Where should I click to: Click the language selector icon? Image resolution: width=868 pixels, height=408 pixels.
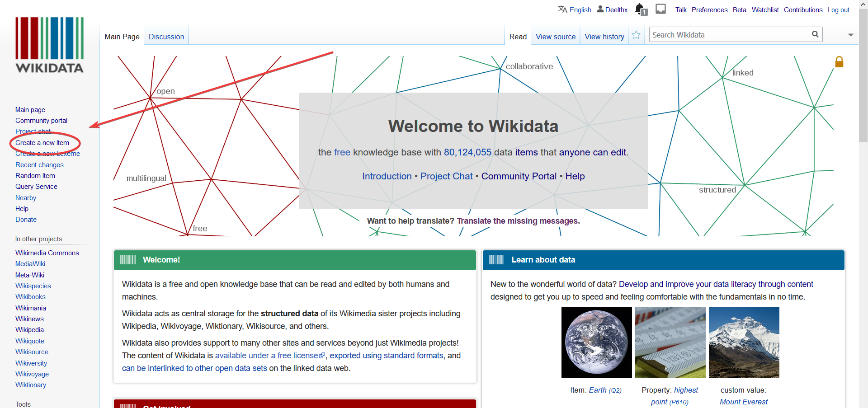click(x=562, y=9)
